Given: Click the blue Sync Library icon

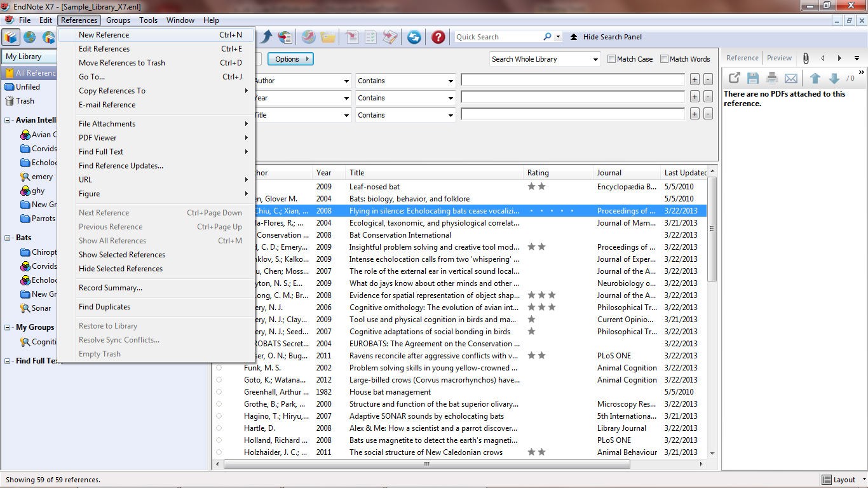Looking at the screenshot, I should point(414,37).
